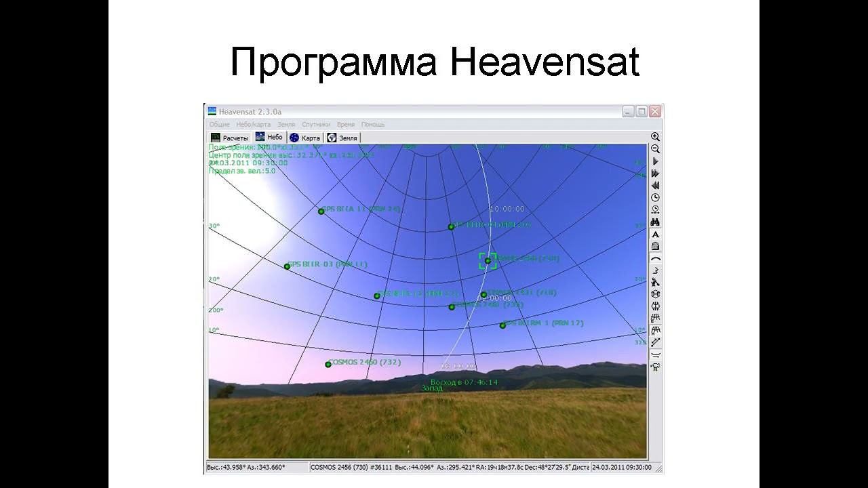Image resolution: width=868 pixels, height=488 pixels.
Task: Open the Спутники menu
Action: 316,124
